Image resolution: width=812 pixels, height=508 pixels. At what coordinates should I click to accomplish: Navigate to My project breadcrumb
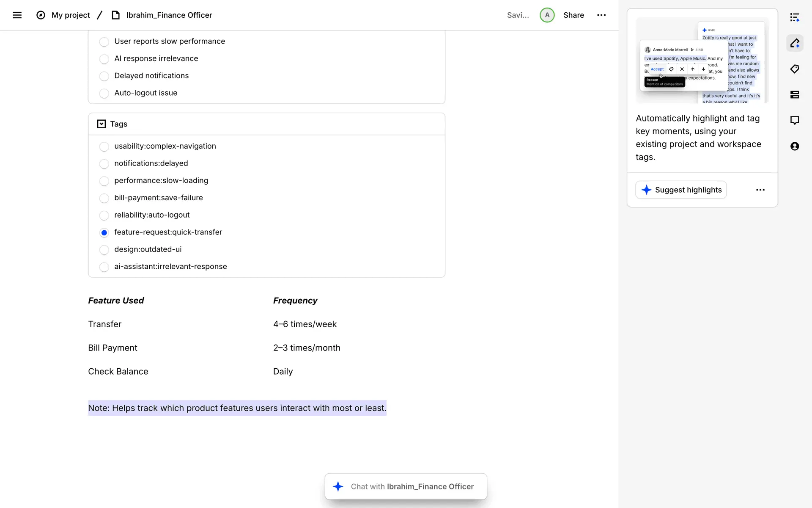pyautogui.click(x=71, y=15)
